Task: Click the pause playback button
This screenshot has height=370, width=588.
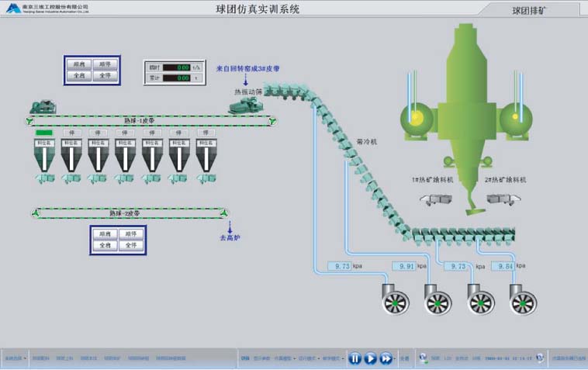Action: coord(355,358)
